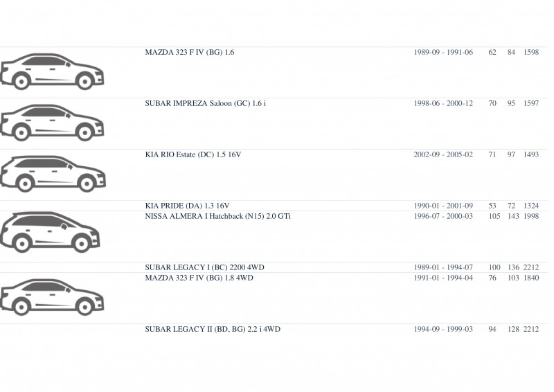Click engine capacity value 1998
554x392 pixels.
(531, 216)
